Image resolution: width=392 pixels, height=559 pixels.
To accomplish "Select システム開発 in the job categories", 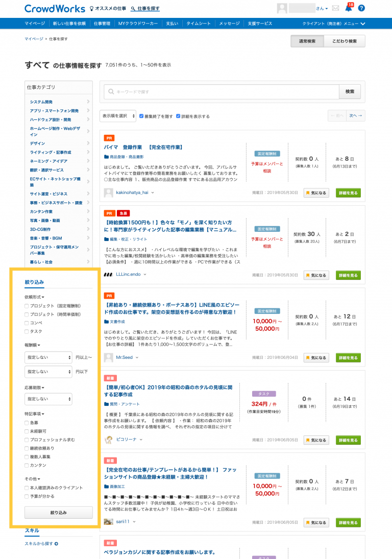I will coord(41,102).
